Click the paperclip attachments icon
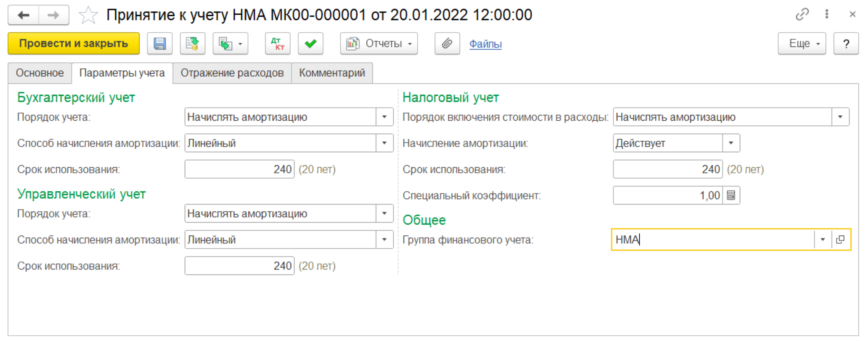The height and width of the screenshot is (342, 868). click(x=447, y=44)
